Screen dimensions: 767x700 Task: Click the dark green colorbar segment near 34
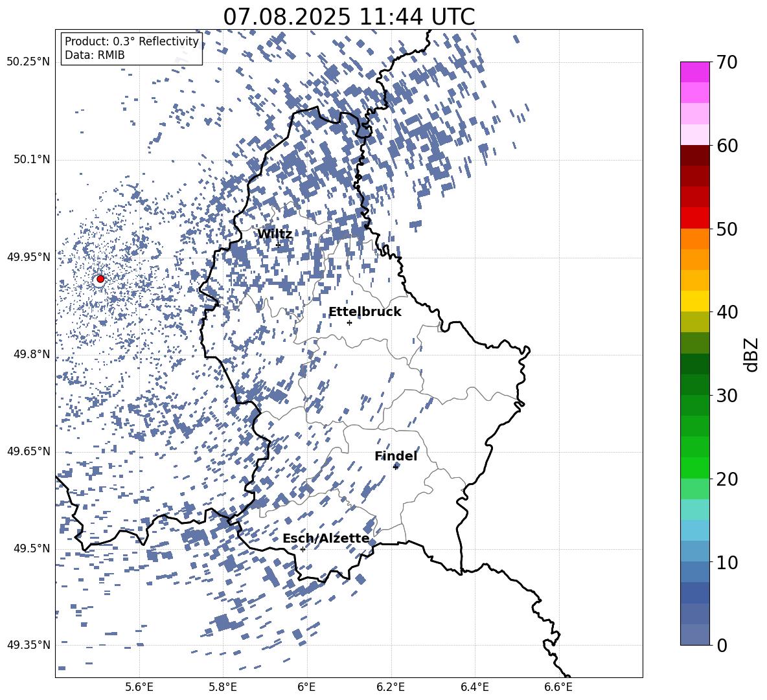[694, 364]
